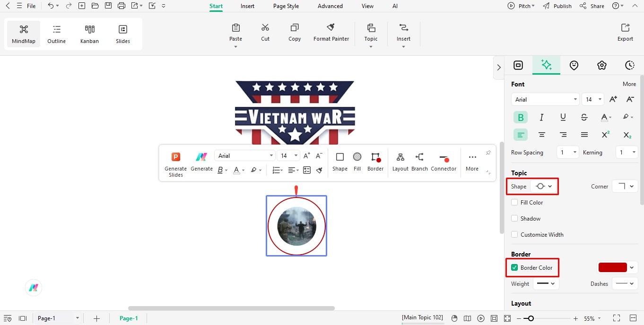Click the Cut scissors tool
The image size is (644, 325).
265,33
